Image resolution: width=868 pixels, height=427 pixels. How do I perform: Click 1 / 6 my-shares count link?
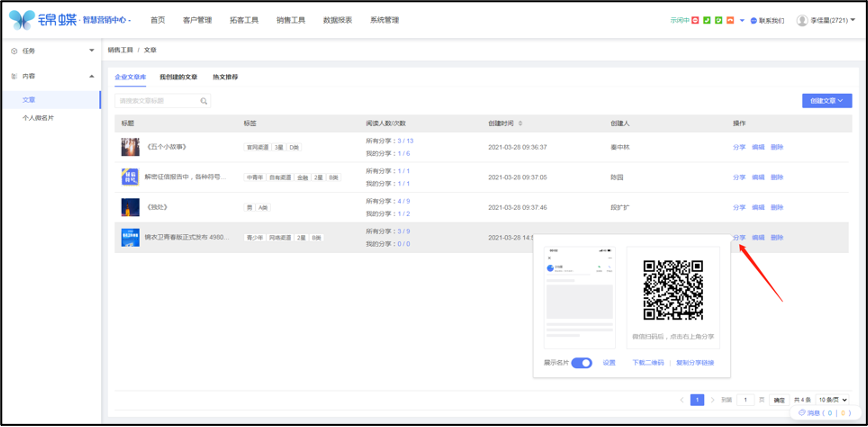(x=404, y=153)
